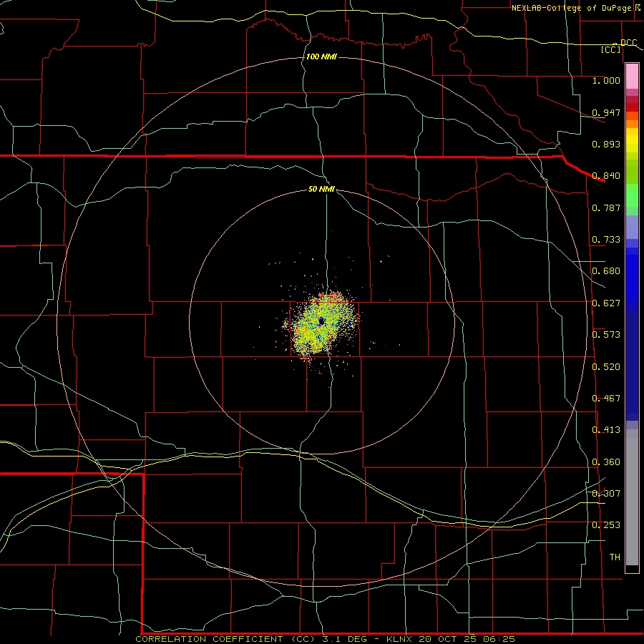Click the 100 NMI range ring label
This screenshot has width=644, height=644.
click(321, 57)
